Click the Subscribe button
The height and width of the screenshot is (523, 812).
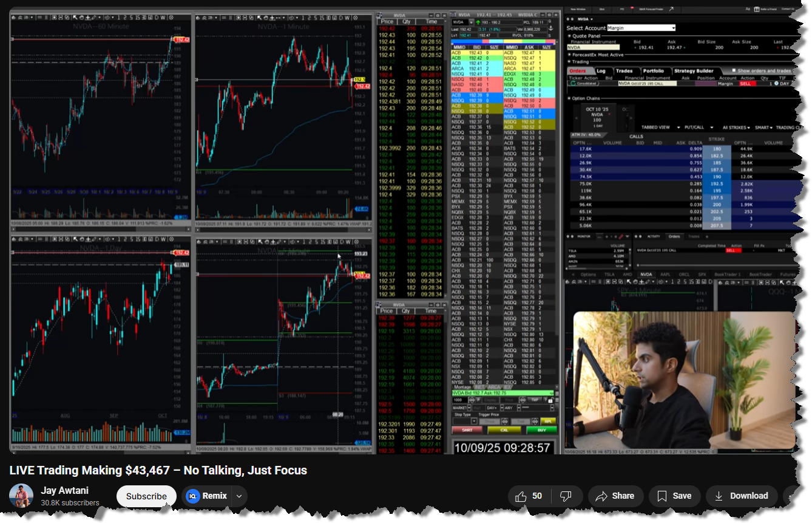pyautogui.click(x=146, y=496)
